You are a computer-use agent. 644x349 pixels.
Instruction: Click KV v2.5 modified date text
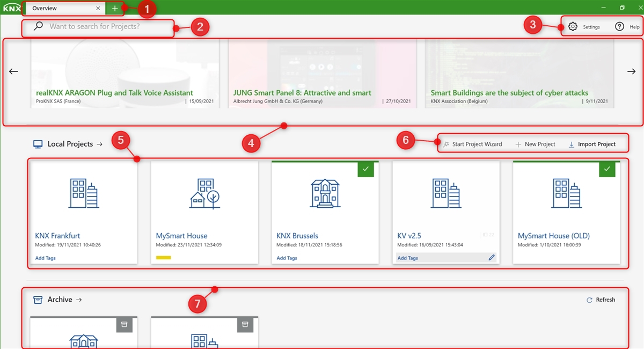(431, 245)
